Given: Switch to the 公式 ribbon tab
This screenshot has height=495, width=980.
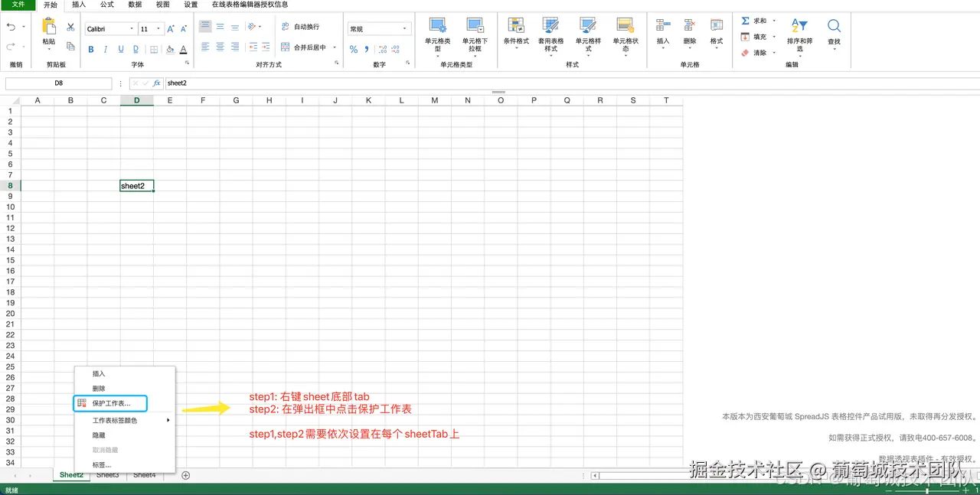Looking at the screenshot, I should click(x=106, y=5).
